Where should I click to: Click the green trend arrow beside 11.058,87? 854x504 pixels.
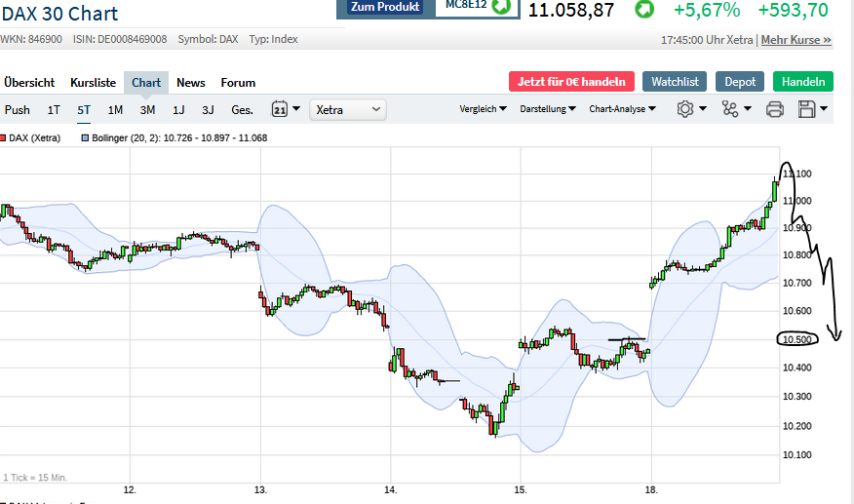pos(644,10)
